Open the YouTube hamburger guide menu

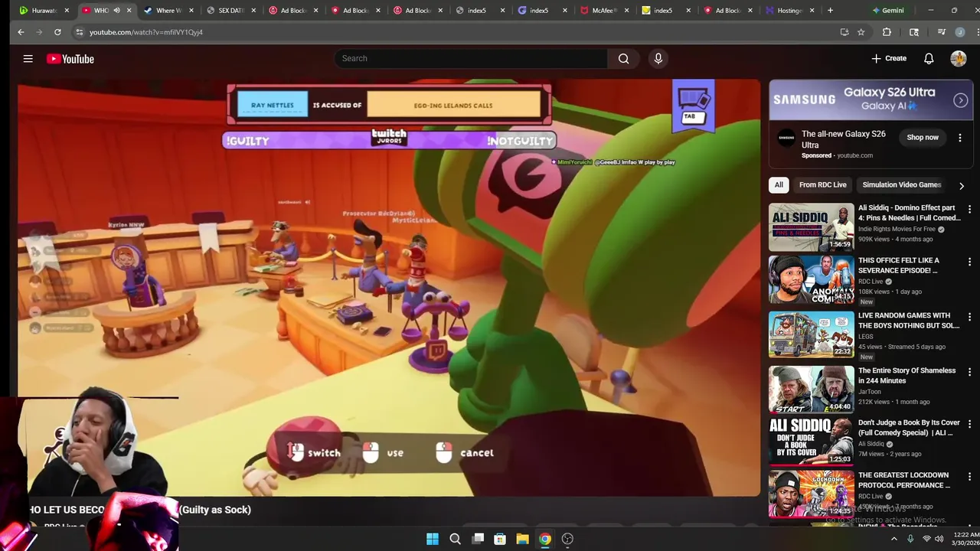(28, 59)
